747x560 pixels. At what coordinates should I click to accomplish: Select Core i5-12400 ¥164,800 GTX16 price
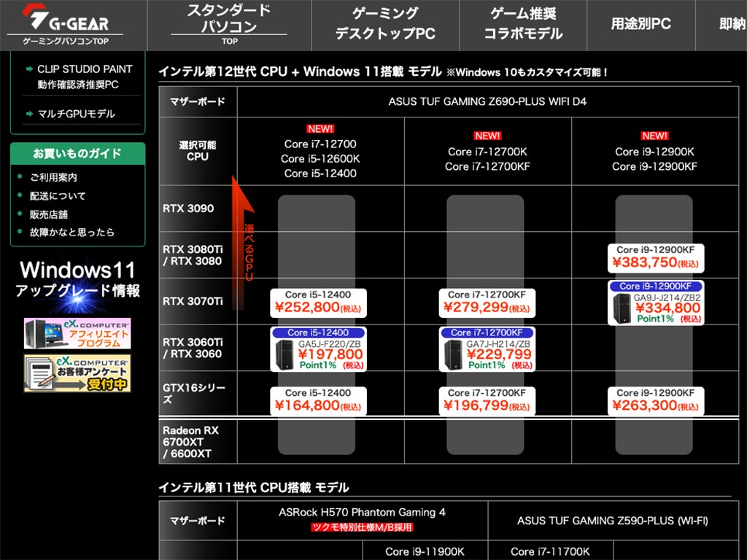coord(318,401)
